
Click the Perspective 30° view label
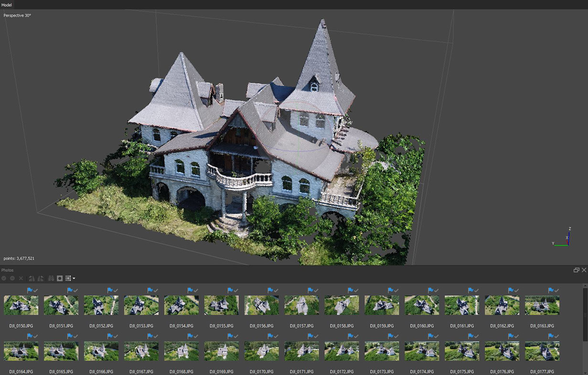pyautogui.click(x=17, y=15)
